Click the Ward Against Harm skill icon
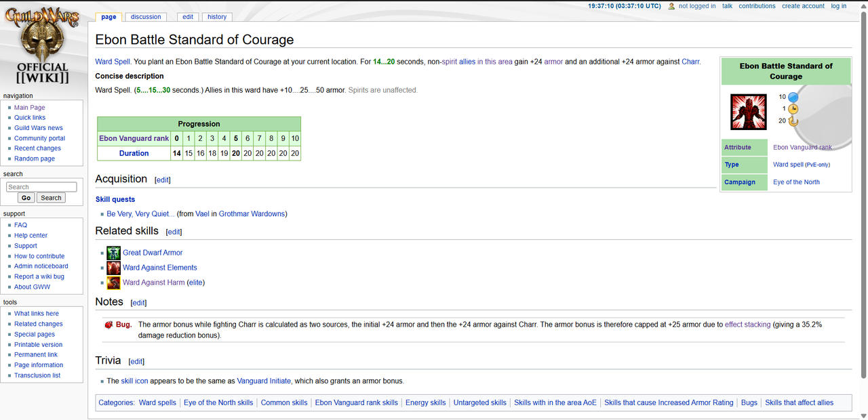The height and width of the screenshot is (420, 868). click(x=114, y=282)
